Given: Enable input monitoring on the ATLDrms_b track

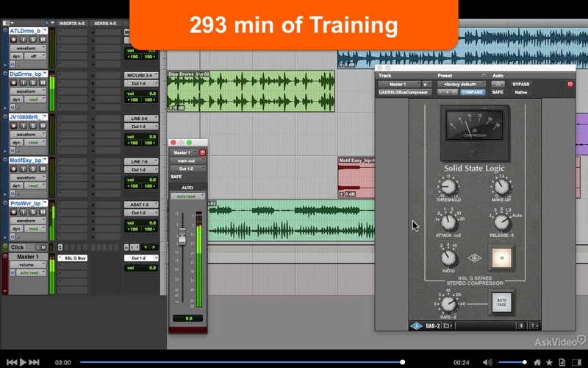Looking at the screenshot, I should [24, 40].
